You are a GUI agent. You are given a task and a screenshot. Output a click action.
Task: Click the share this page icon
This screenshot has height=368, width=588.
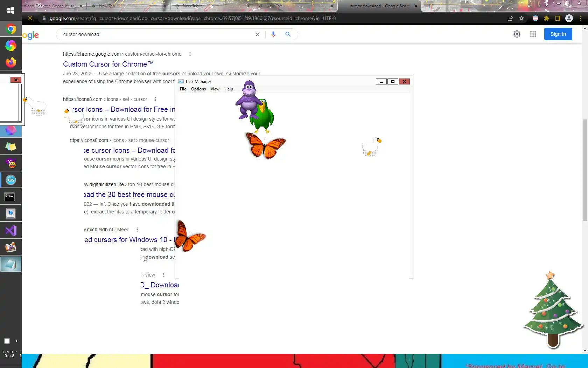[510, 18]
